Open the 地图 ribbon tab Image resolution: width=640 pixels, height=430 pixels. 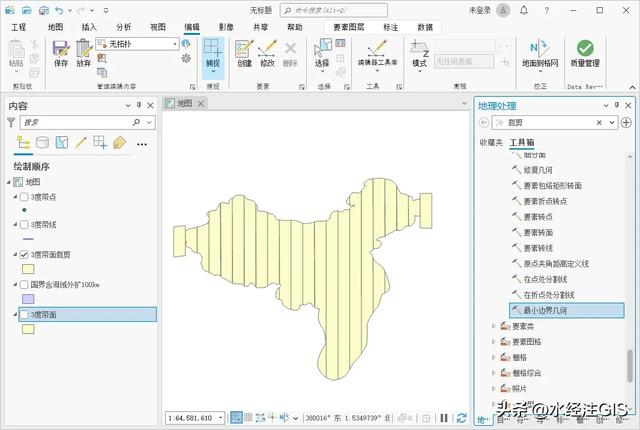click(x=56, y=27)
